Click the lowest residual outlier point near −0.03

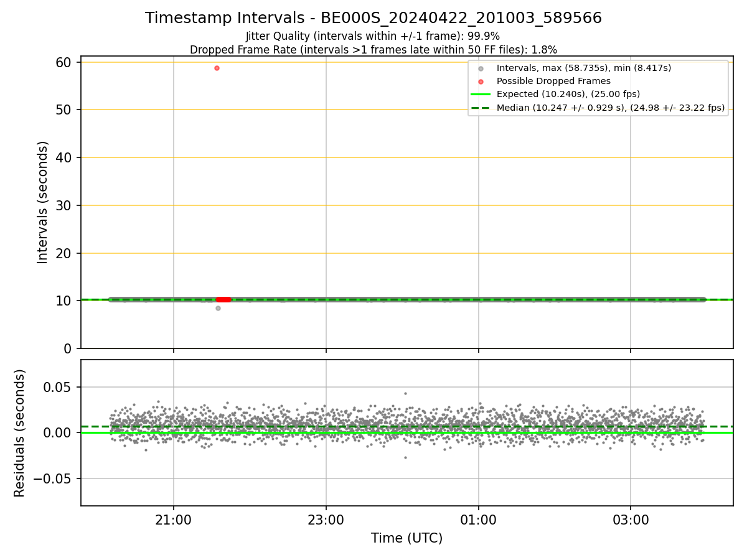pyautogui.click(x=405, y=457)
